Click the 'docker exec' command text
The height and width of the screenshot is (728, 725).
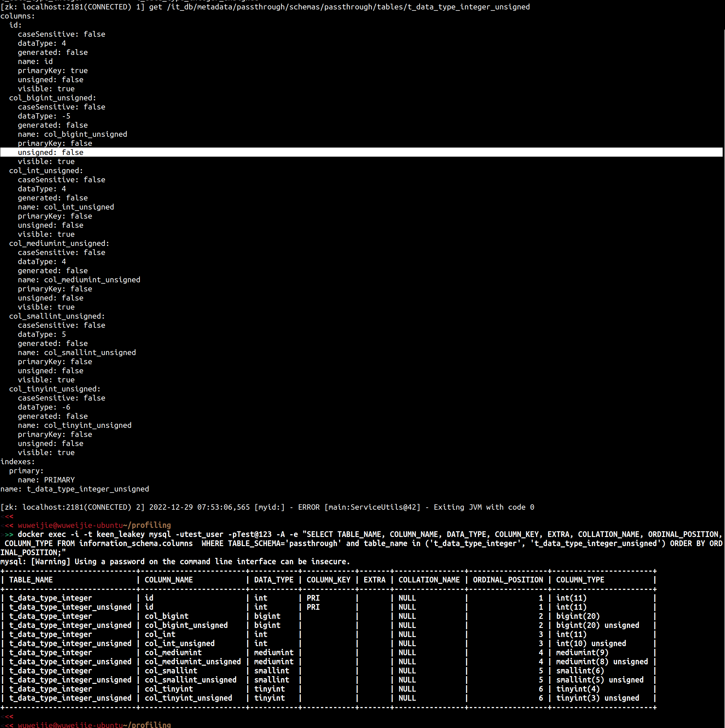tap(41, 534)
